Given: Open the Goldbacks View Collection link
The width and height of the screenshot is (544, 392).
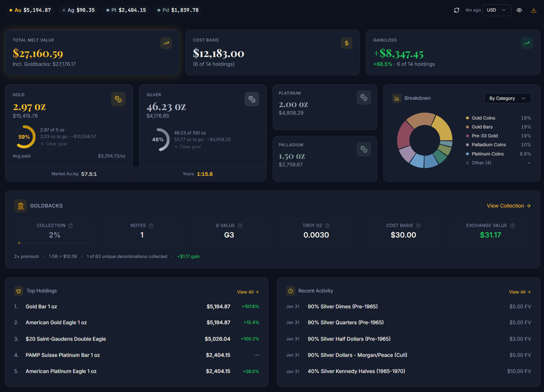Looking at the screenshot, I should [x=508, y=206].
